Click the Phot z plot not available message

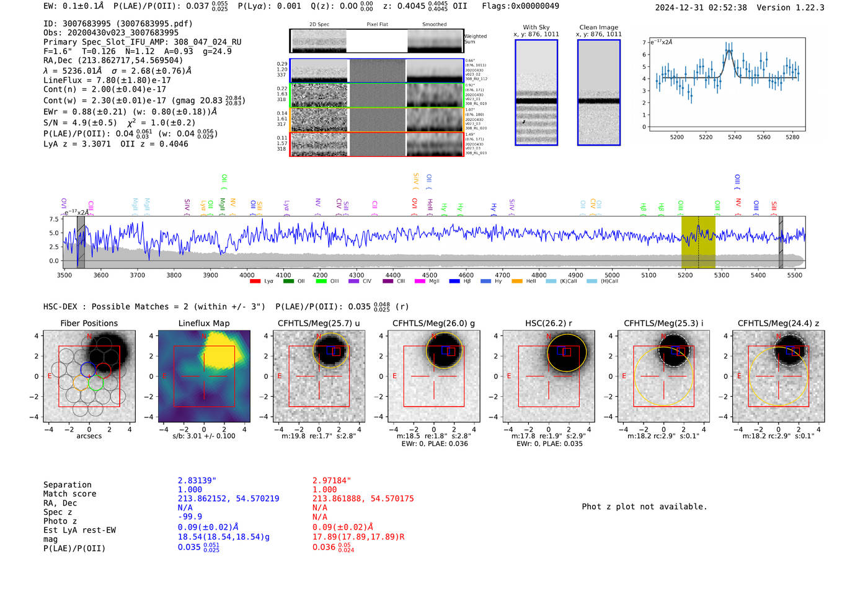point(644,507)
